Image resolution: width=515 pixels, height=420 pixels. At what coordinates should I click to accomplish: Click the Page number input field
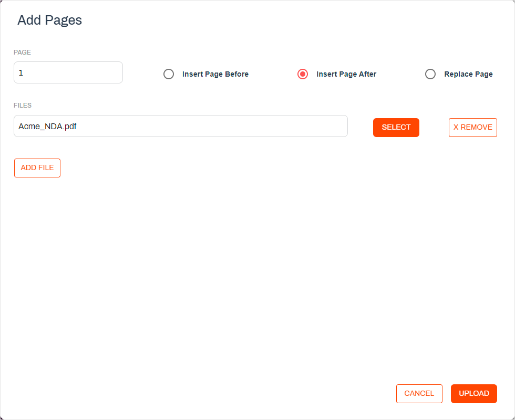click(68, 72)
